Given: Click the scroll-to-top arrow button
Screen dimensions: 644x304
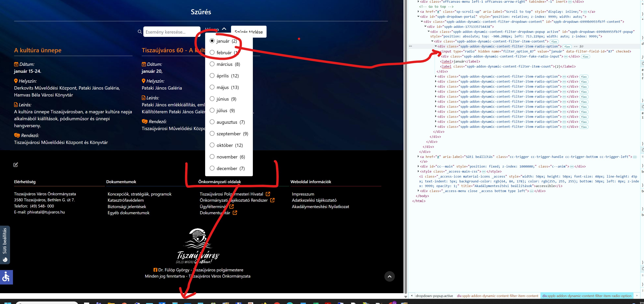Looking at the screenshot, I should point(389,276).
